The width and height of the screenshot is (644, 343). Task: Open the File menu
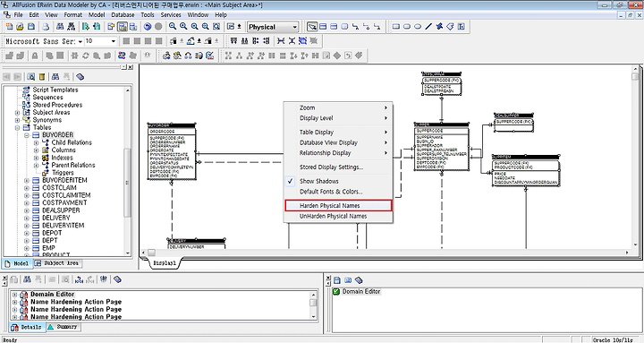(x=18, y=15)
